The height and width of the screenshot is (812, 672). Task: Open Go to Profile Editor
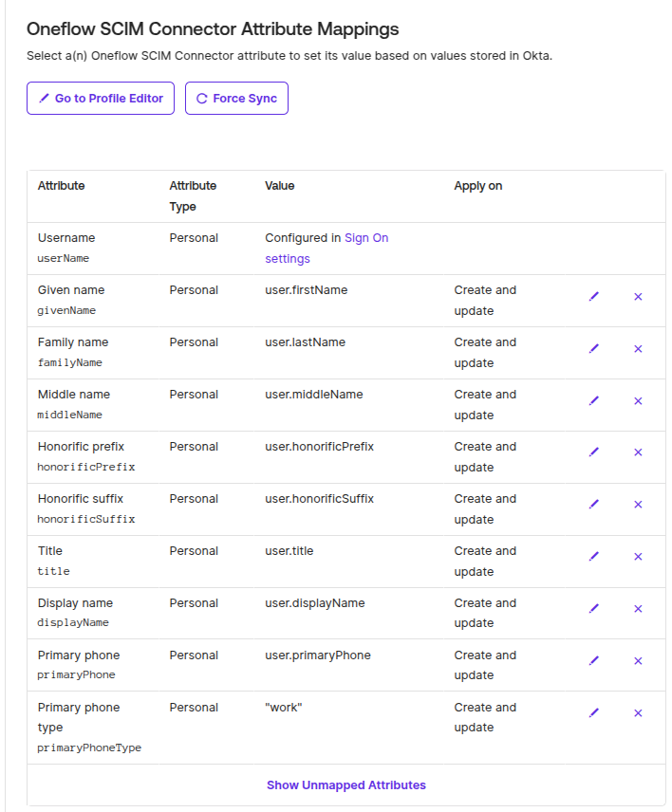coord(101,99)
